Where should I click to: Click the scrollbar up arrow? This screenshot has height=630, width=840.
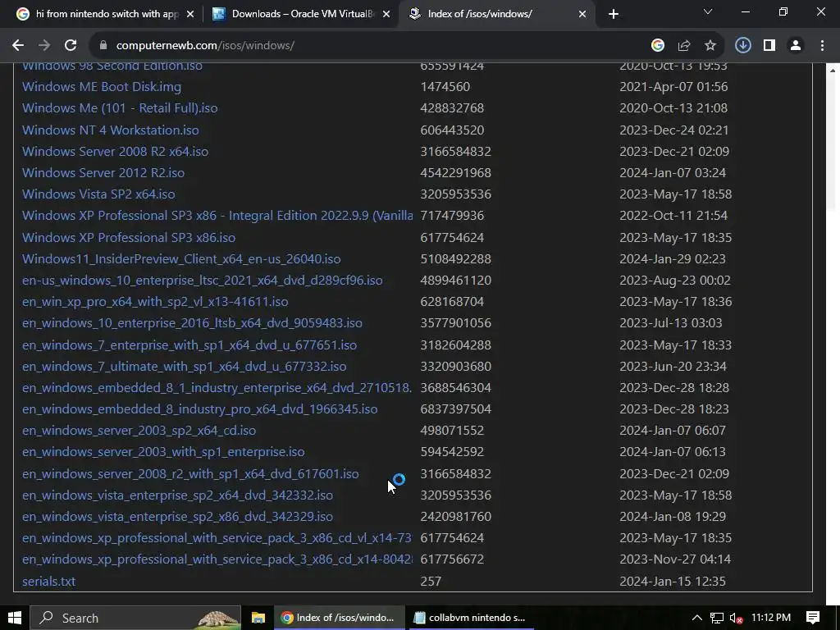[x=833, y=71]
